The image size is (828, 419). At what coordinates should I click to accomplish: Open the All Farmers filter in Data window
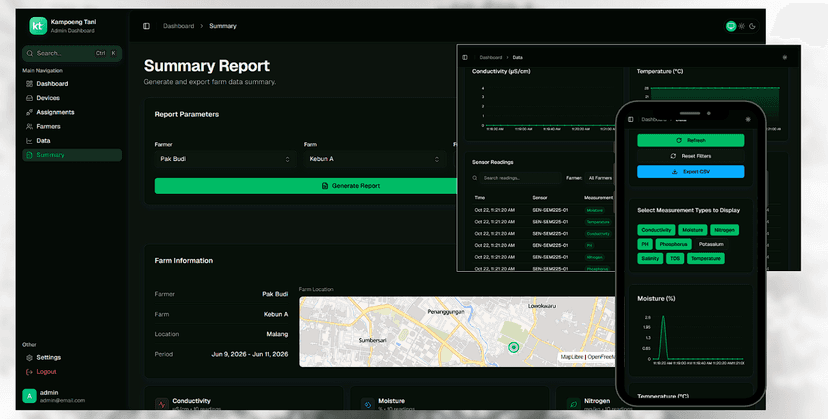pyautogui.click(x=600, y=178)
